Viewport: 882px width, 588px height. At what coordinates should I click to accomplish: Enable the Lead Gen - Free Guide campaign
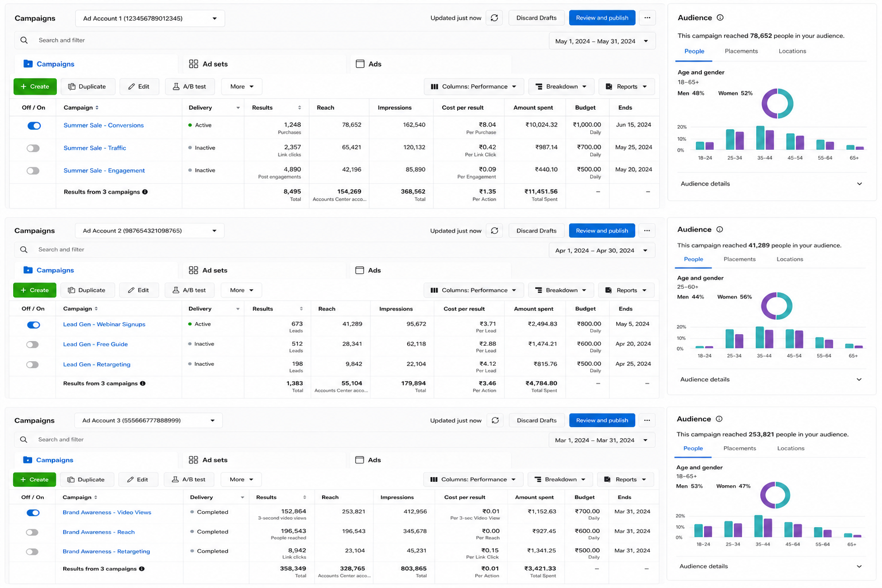[x=33, y=345]
